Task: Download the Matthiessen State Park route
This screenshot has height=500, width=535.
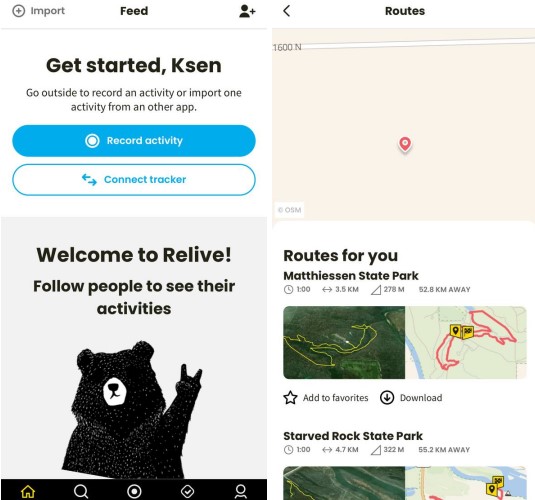Action: click(411, 398)
